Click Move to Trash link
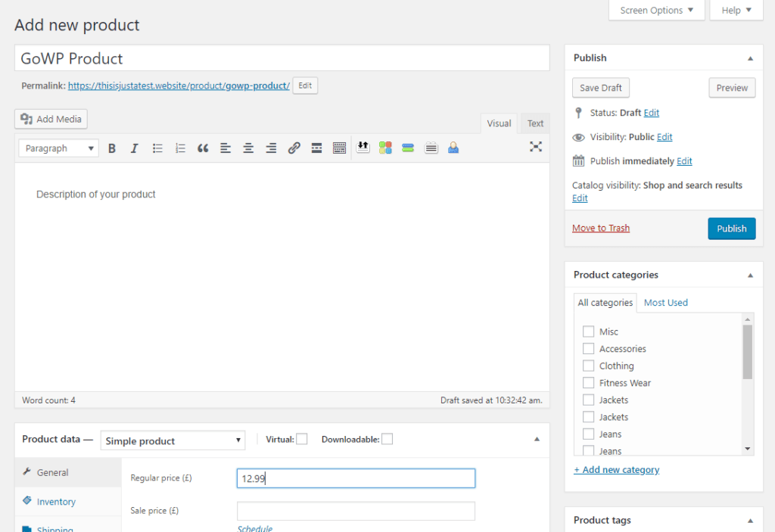Image resolution: width=775 pixels, height=532 pixels. (x=601, y=228)
